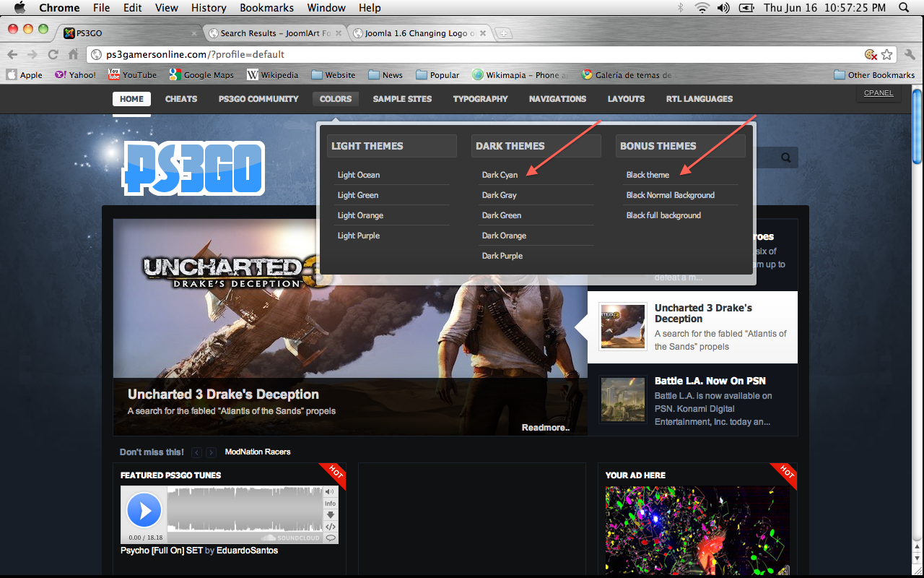Image resolution: width=924 pixels, height=578 pixels.
Task: Open PS3GO COMMUNITY navigation item
Action: [x=258, y=99]
